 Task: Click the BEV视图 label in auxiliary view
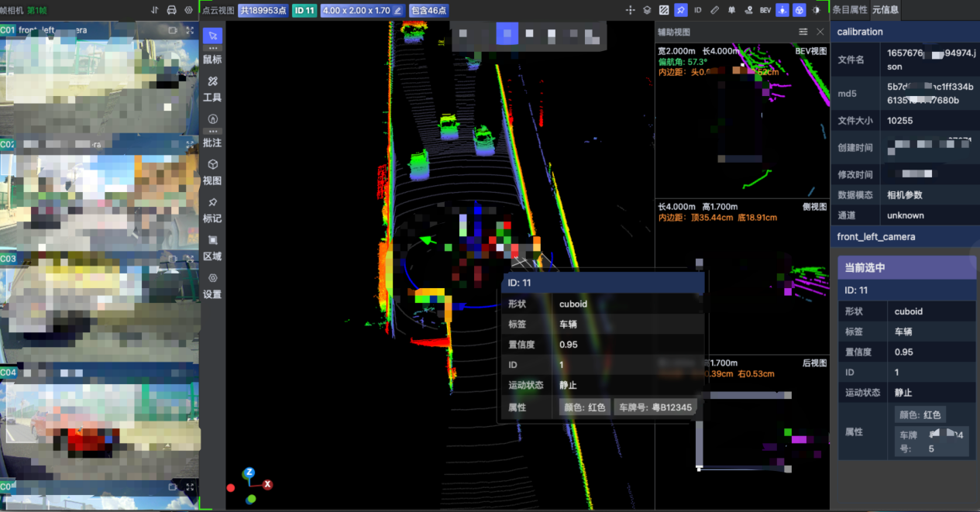[x=811, y=51]
